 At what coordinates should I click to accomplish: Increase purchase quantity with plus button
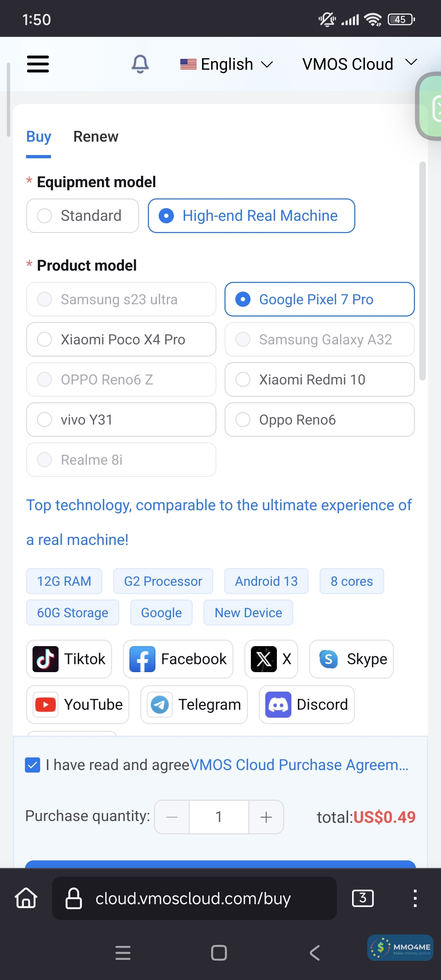click(x=266, y=817)
